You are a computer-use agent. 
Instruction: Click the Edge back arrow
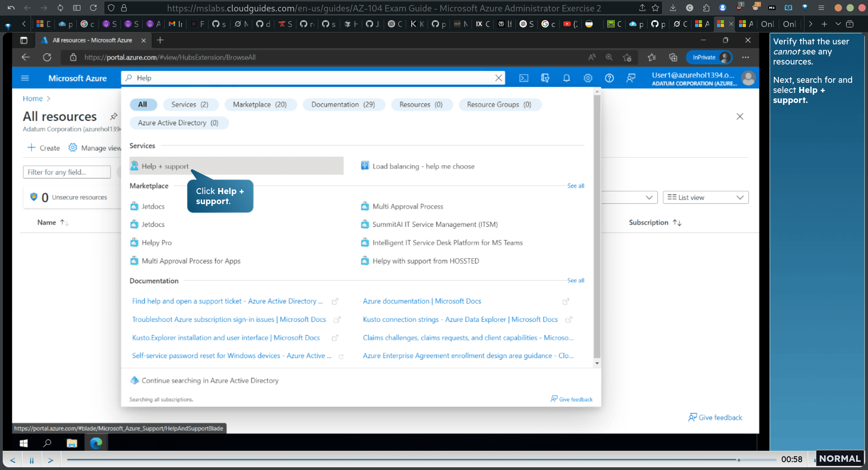click(26, 57)
